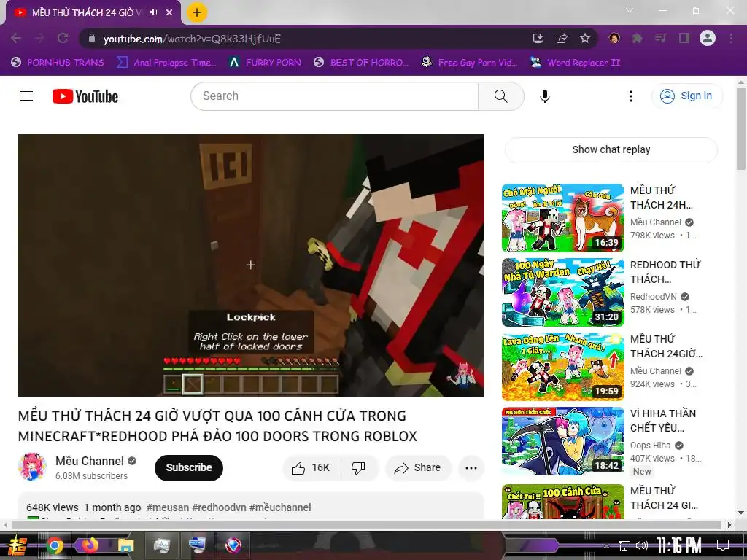Toggle browser side panel
Image resolution: width=747 pixels, height=560 pixels.
(684, 38)
